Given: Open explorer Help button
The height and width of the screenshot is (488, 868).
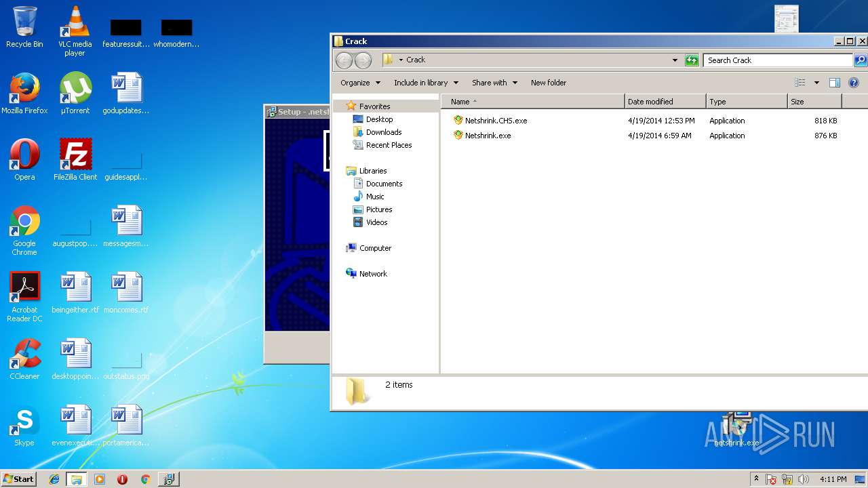Looking at the screenshot, I should pos(854,83).
